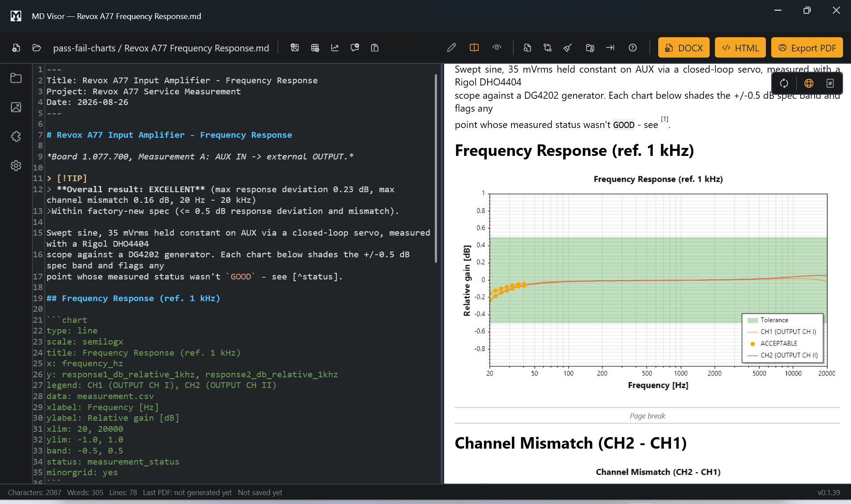This screenshot has width=851, height=504.
Task: Click the find and replace icon
Action: [548, 48]
